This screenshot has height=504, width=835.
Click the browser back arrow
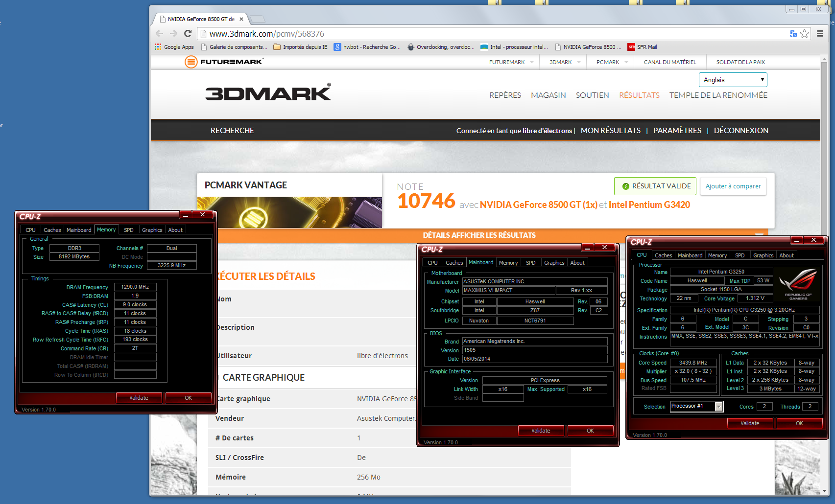coord(159,33)
